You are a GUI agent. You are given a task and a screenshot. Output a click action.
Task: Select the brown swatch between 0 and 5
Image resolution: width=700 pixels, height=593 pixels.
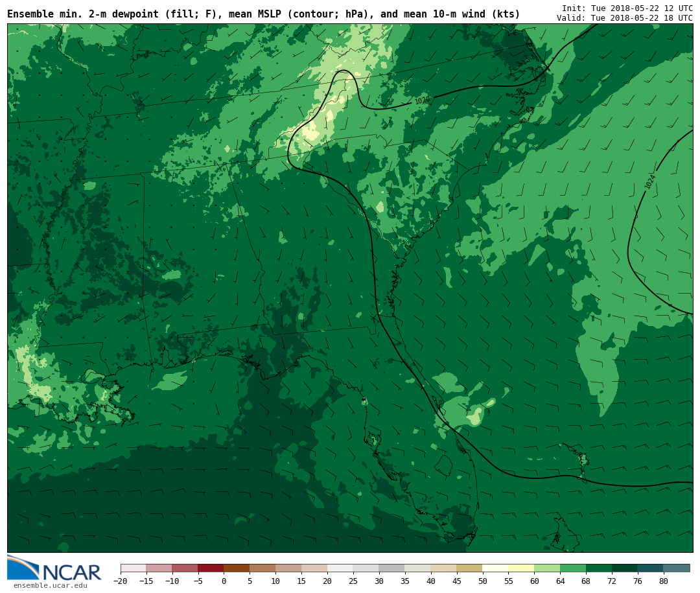pyautogui.click(x=237, y=568)
